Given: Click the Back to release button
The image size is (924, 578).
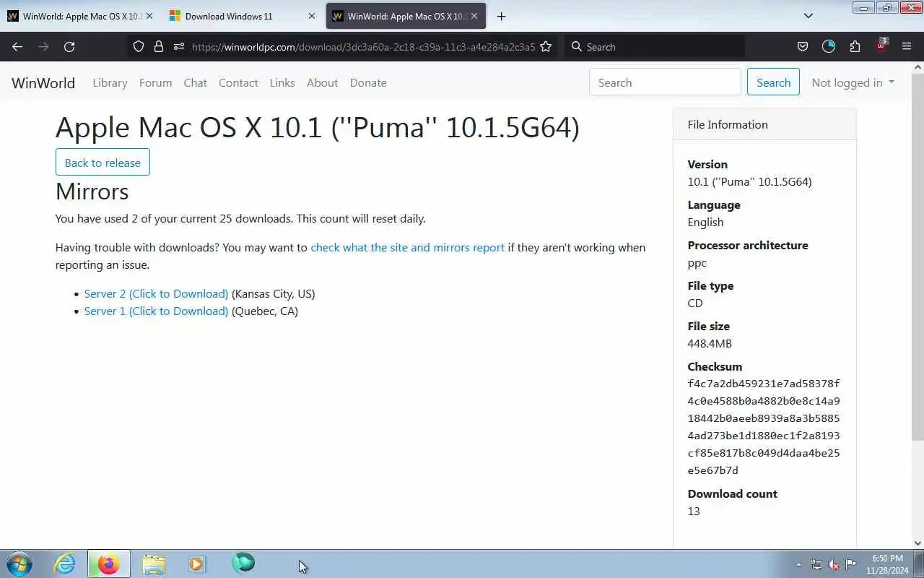Looking at the screenshot, I should tap(103, 162).
